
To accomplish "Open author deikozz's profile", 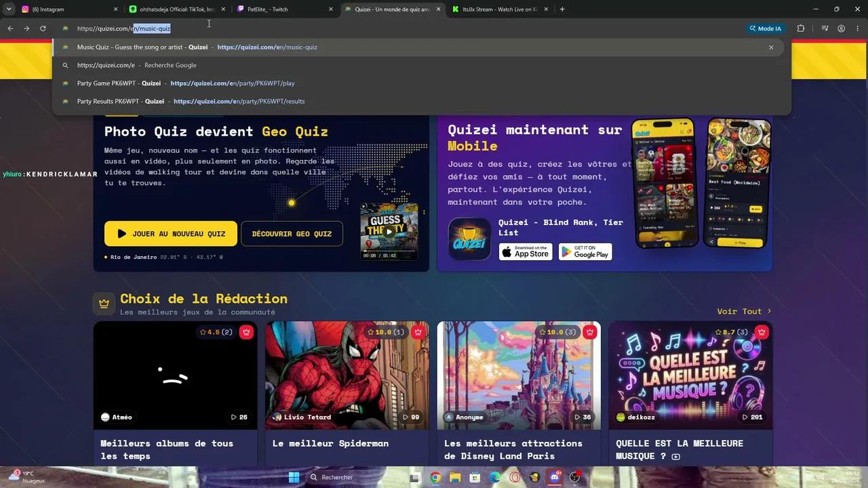I will click(x=636, y=417).
